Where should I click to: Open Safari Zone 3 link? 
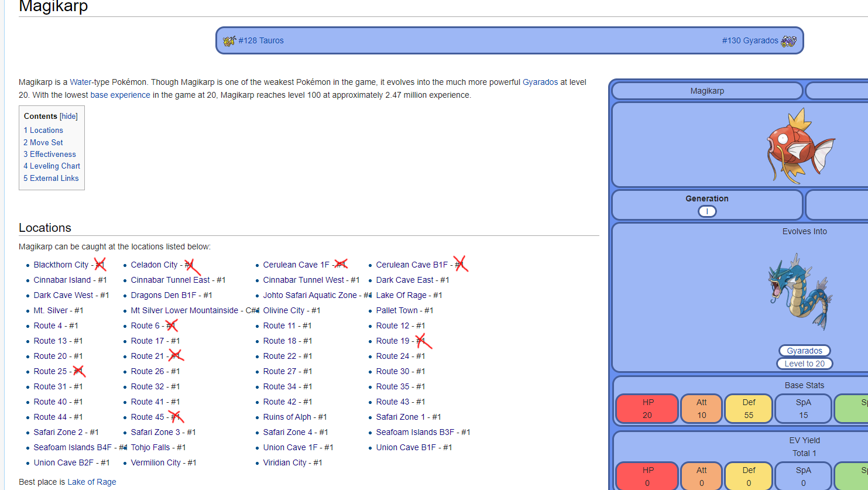(156, 432)
